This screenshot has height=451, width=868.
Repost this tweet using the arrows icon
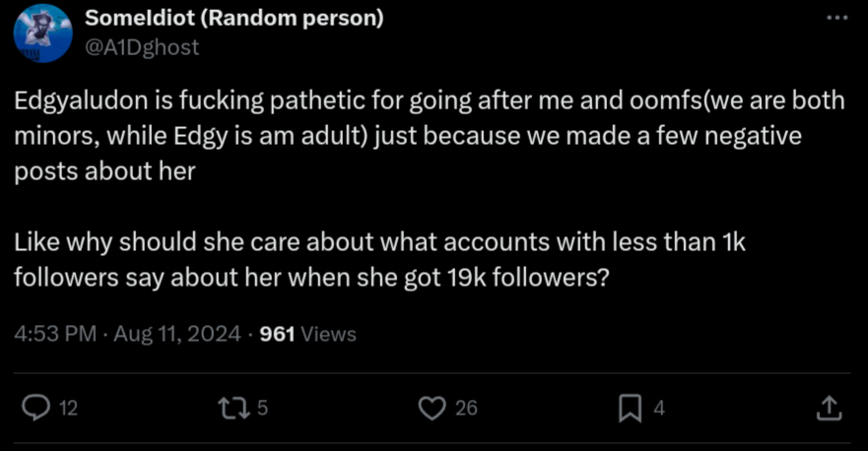(x=234, y=407)
